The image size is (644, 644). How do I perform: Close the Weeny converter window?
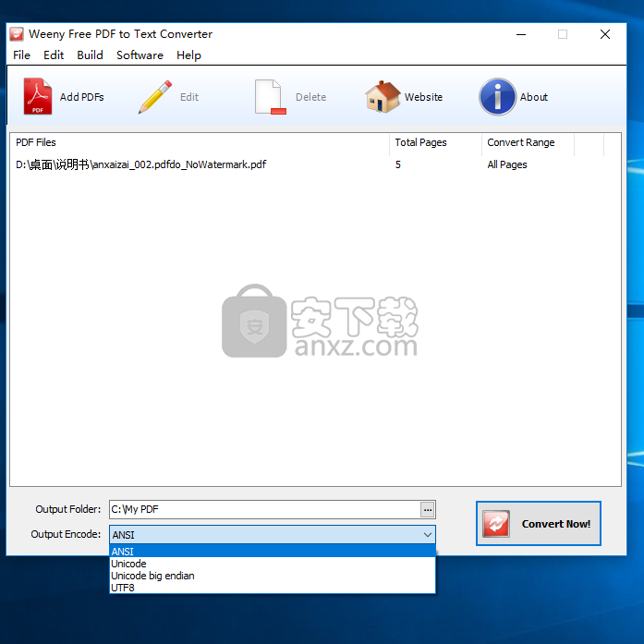coord(604,34)
